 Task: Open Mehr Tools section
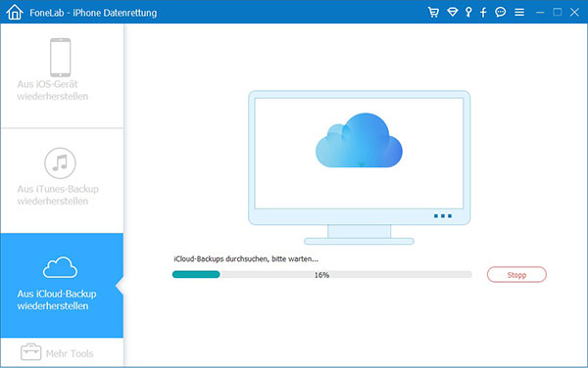(x=62, y=352)
